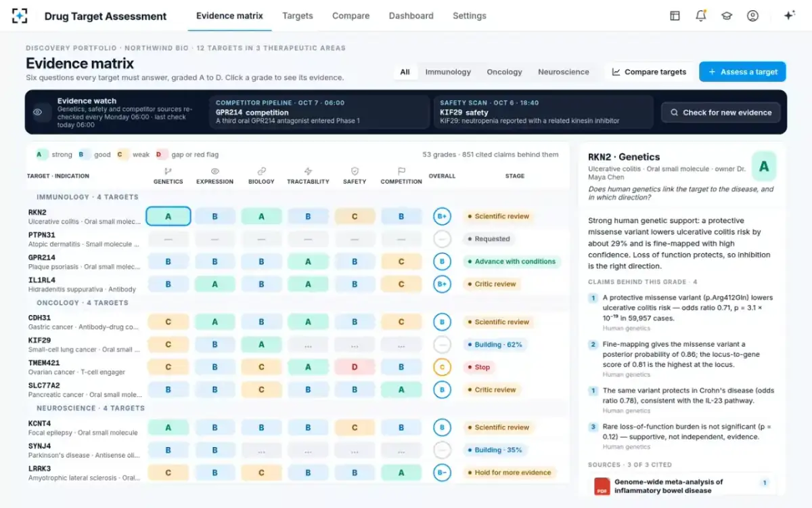This screenshot has height=508, width=812.
Task: Switch to Compare tab
Action: [351, 16]
